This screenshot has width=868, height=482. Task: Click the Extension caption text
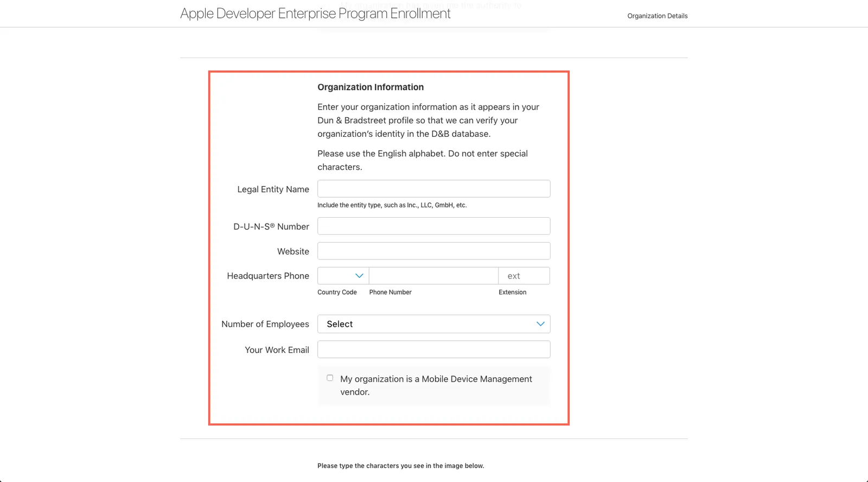pos(512,292)
